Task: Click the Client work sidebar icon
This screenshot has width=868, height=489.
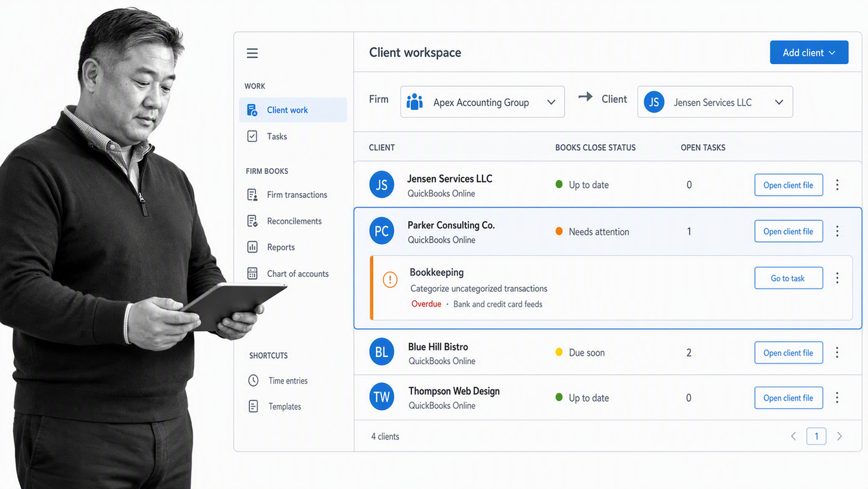Action: (252, 110)
